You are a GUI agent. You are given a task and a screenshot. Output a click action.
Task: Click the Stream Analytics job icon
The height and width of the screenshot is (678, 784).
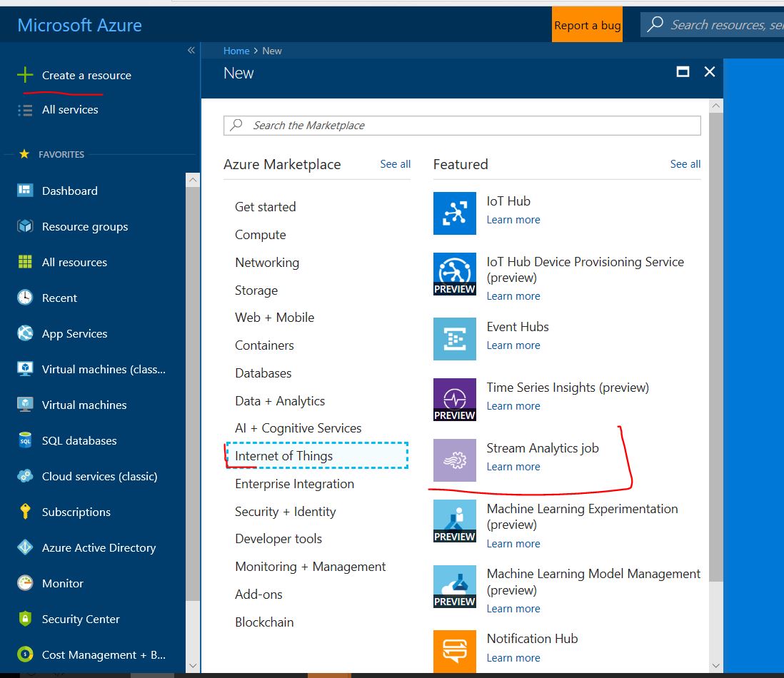coord(455,460)
